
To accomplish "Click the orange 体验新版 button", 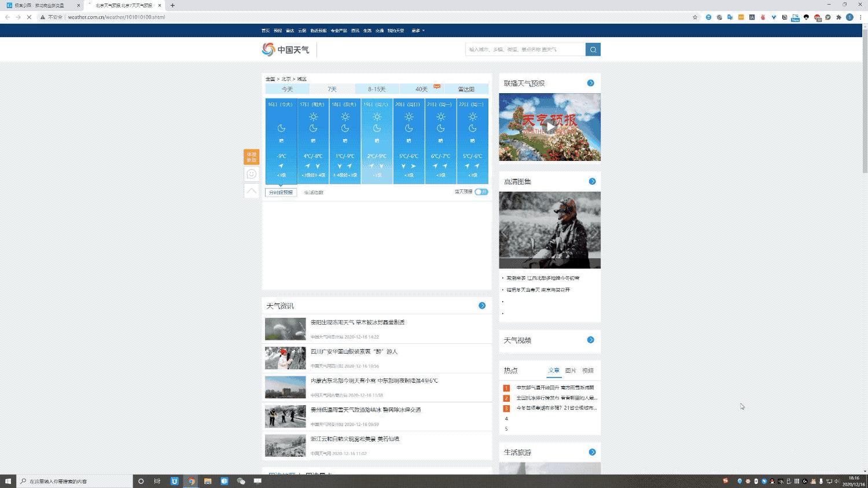I will 251,157.
